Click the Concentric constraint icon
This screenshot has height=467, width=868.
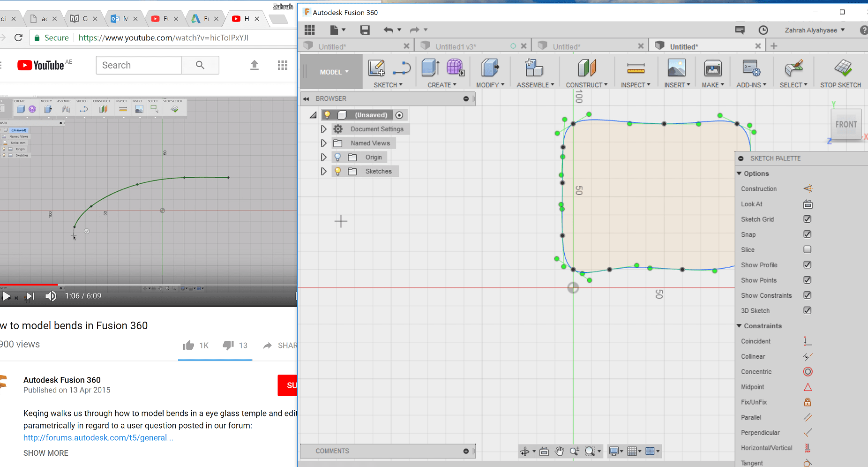(808, 371)
